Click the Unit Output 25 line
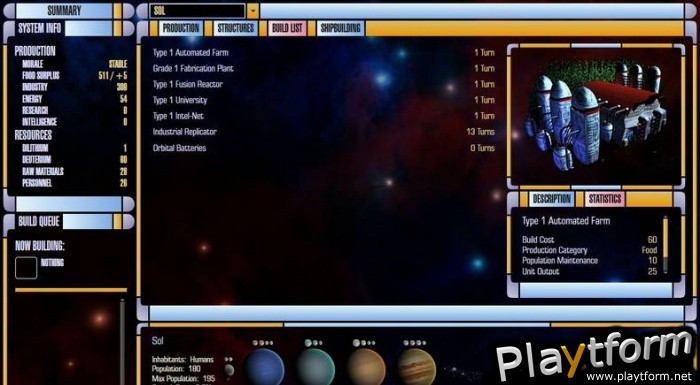The width and height of the screenshot is (700, 385). 589,272
